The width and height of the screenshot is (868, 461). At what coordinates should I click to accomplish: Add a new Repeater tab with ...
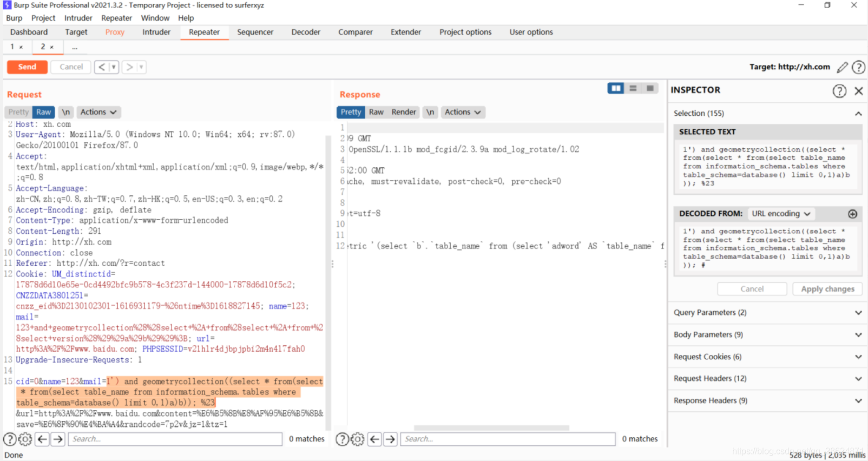[x=75, y=48]
